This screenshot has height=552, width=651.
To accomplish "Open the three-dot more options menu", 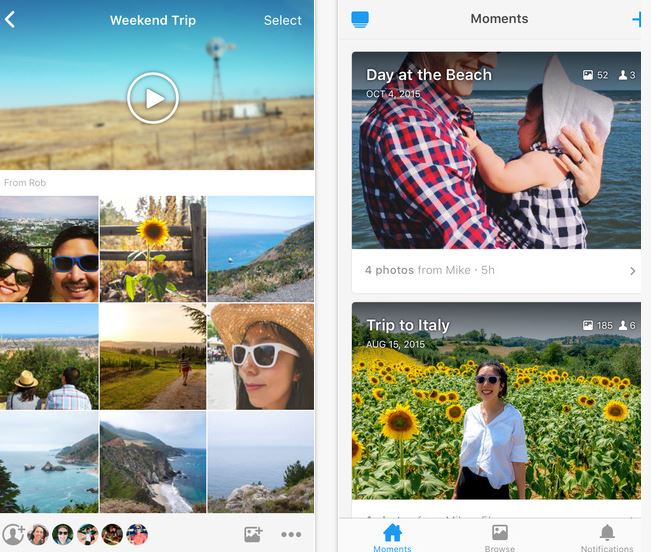I will [291, 535].
